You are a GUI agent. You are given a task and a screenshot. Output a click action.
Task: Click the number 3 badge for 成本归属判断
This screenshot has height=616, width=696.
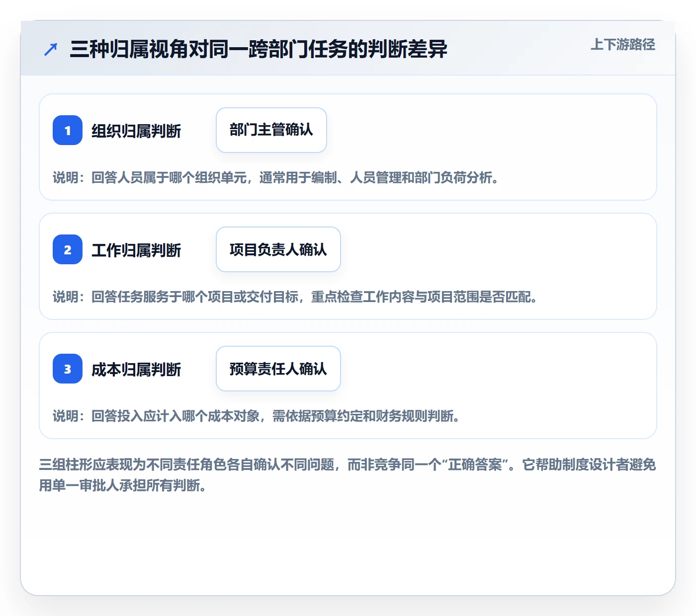point(68,369)
